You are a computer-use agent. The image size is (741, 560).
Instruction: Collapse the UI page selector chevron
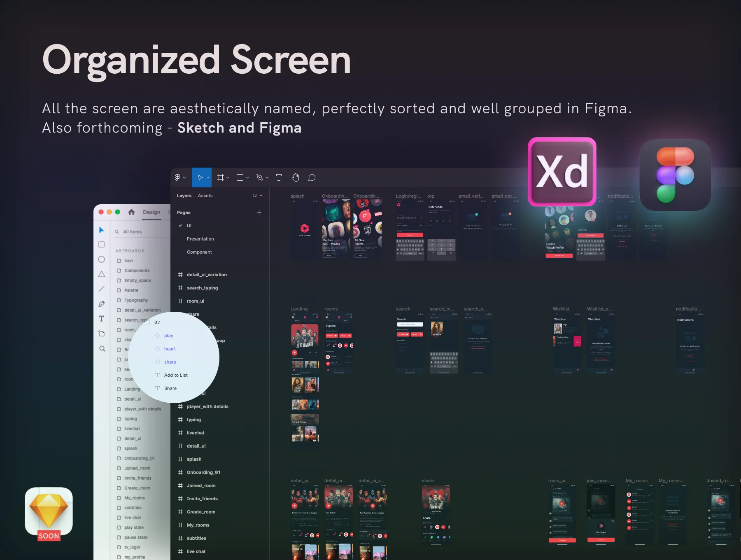click(x=261, y=196)
